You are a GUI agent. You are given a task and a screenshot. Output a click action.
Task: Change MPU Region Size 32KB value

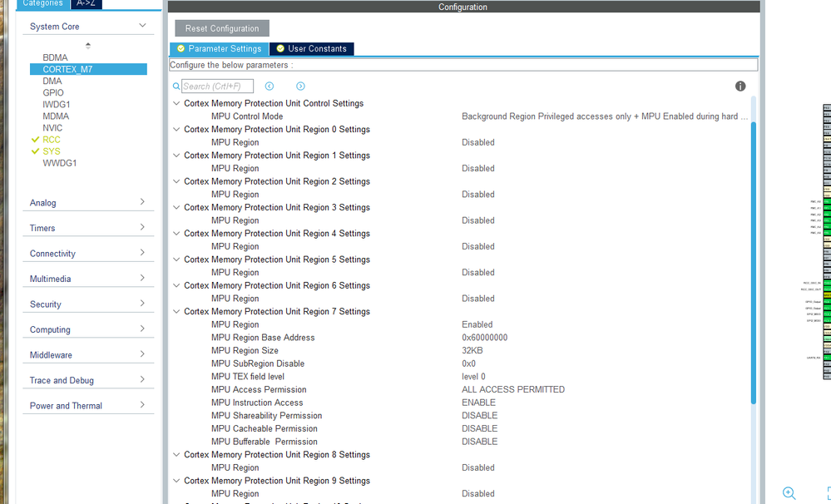[x=472, y=351]
